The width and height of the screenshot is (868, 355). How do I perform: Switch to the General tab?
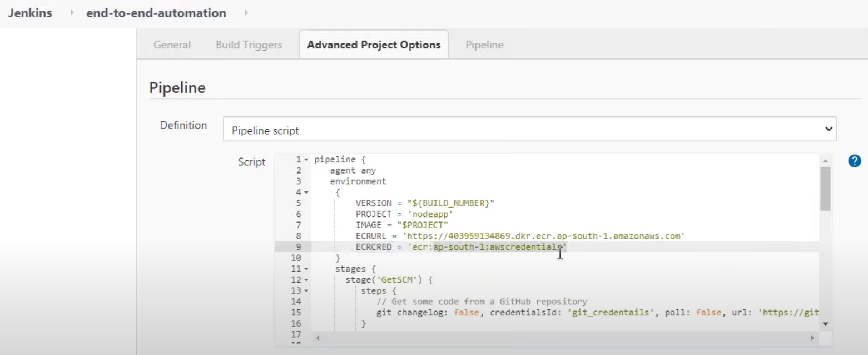[172, 45]
